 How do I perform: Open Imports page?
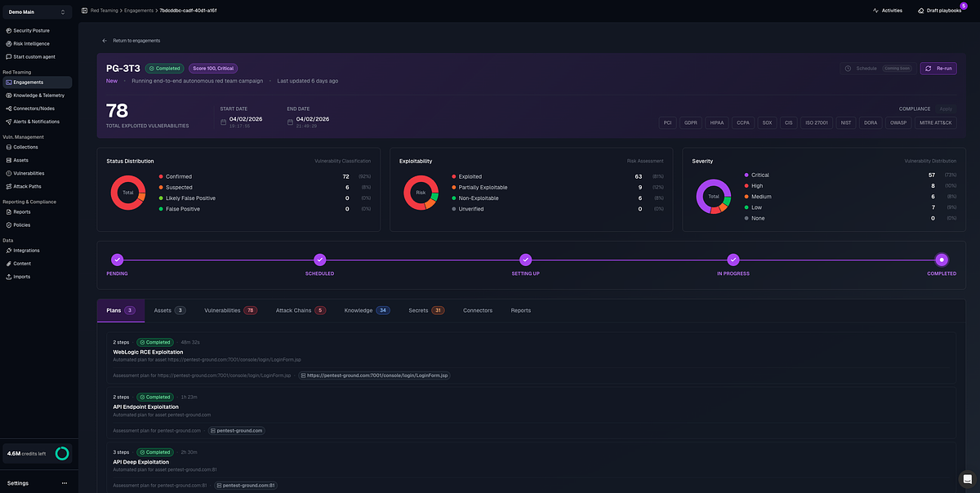point(22,277)
